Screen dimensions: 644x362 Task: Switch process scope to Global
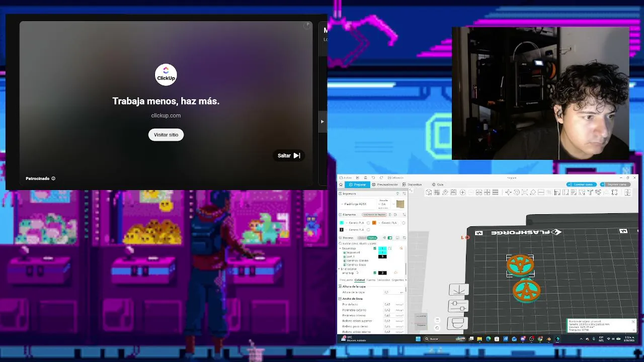tap(362, 238)
